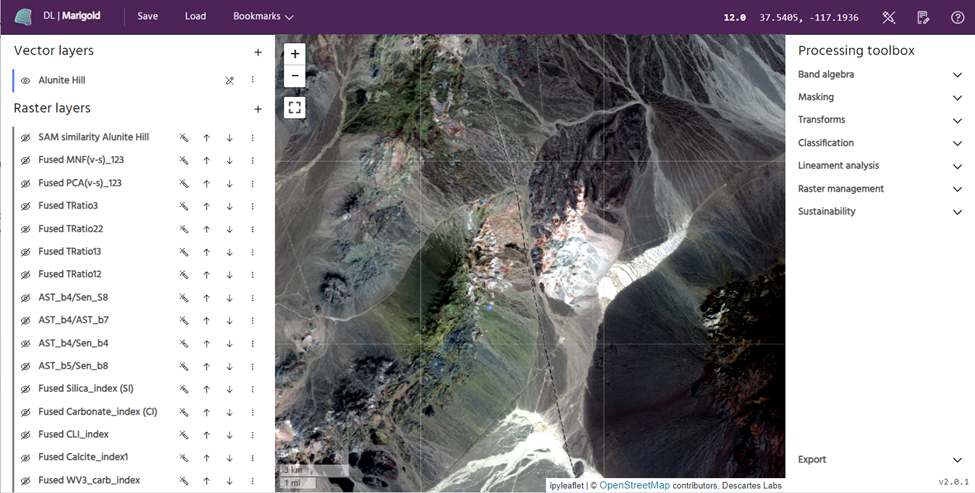Open the Alunite Hill layer options menu
975x493 pixels.
point(252,80)
